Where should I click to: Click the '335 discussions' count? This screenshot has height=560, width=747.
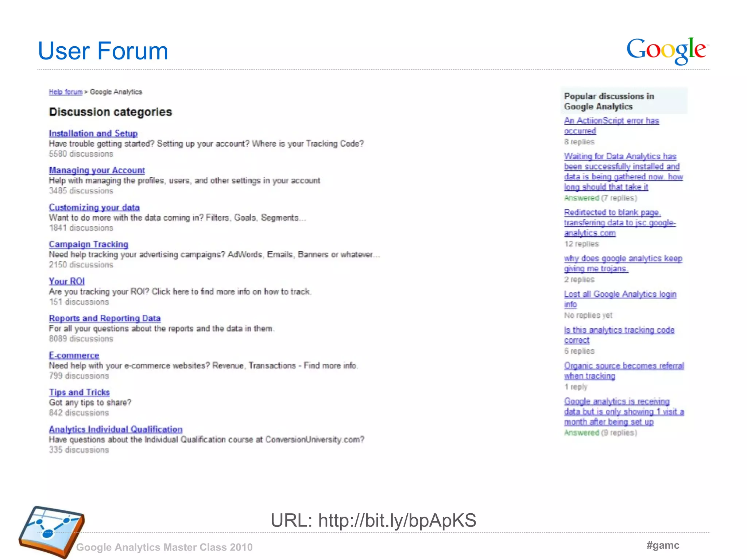pyautogui.click(x=79, y=450)
